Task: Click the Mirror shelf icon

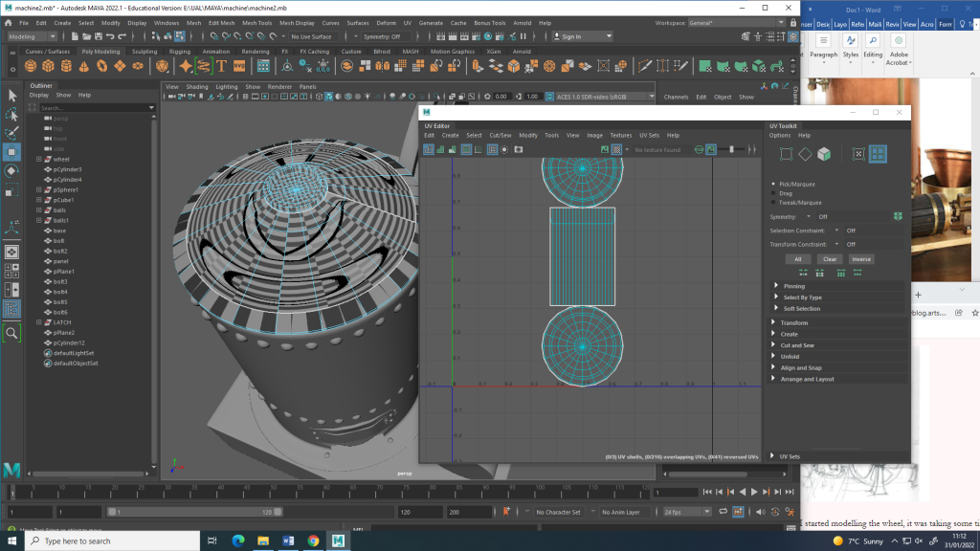Action: tap(383, 66)
